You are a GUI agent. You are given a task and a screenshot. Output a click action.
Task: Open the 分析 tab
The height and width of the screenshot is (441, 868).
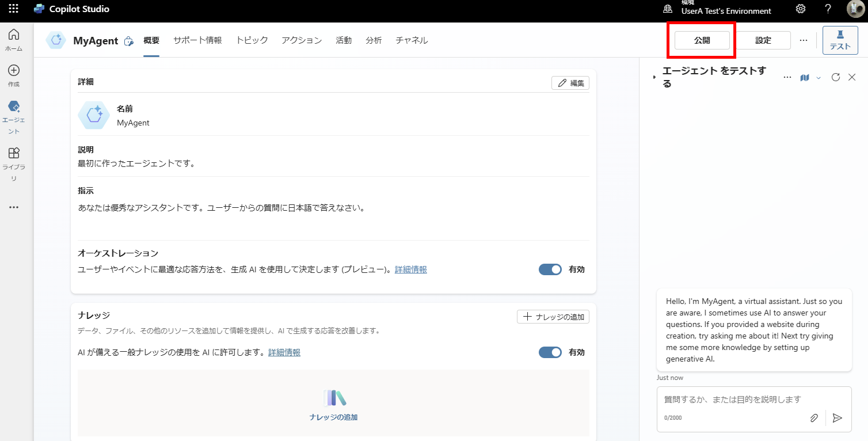pos(374,40)
